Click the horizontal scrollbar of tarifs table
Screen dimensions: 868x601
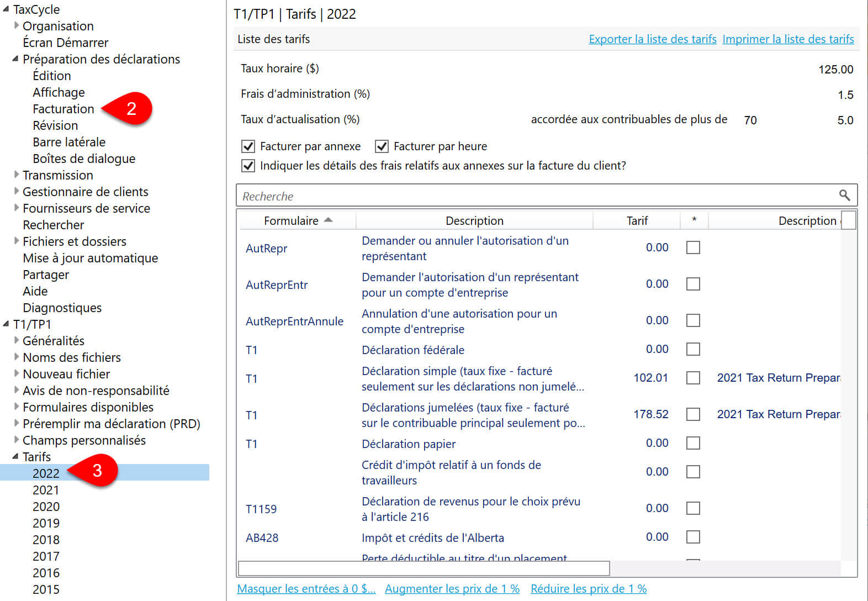[x=424, y=568]
